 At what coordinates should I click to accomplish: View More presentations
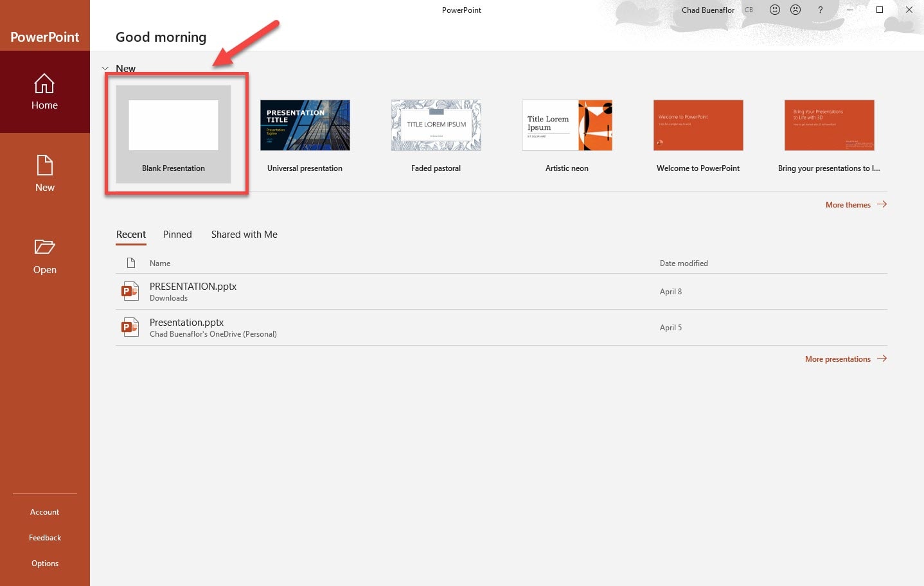point(837,359)
